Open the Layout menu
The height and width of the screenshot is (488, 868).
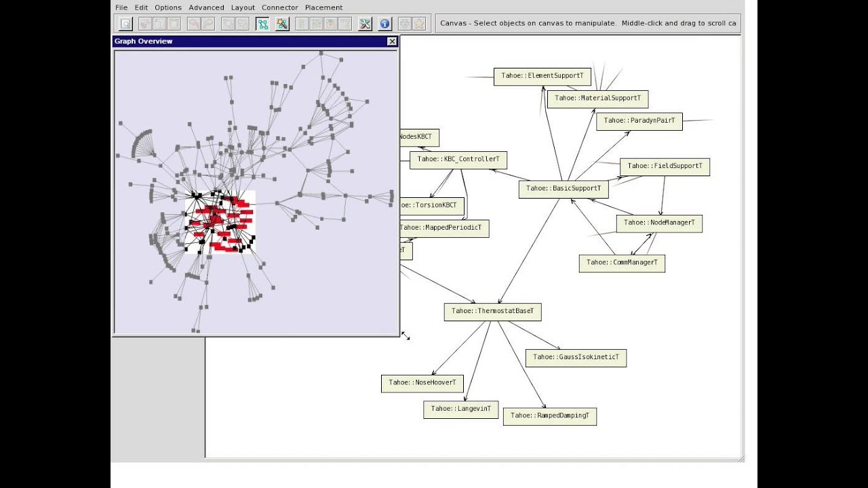tap(243, 7)
